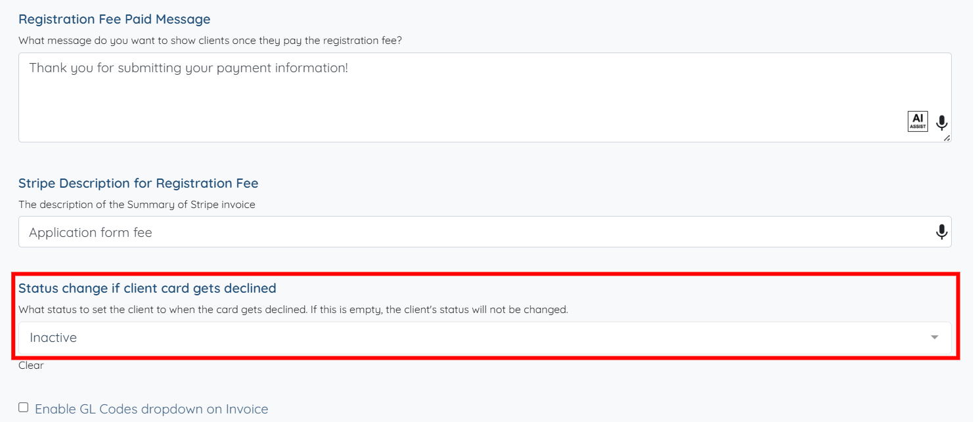Click 'Enable GL Codes dropdown on Invoice' label
The image size is (980, 422).
pos(151,409)
